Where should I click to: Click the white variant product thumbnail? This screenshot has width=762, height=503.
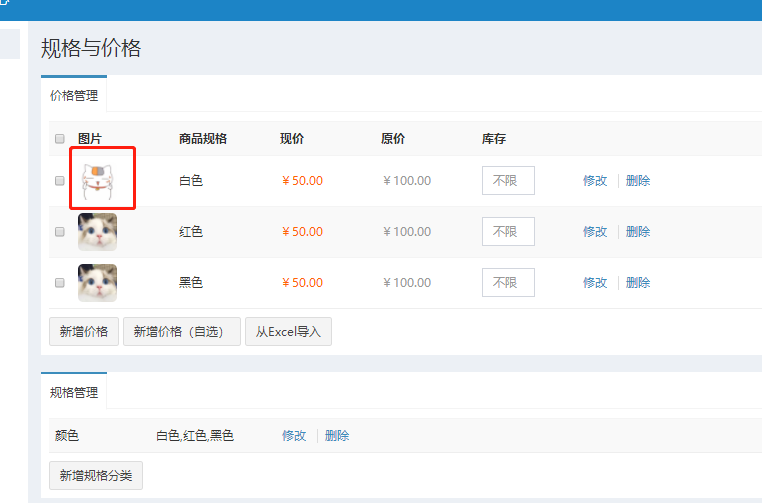tap(97, 181)
